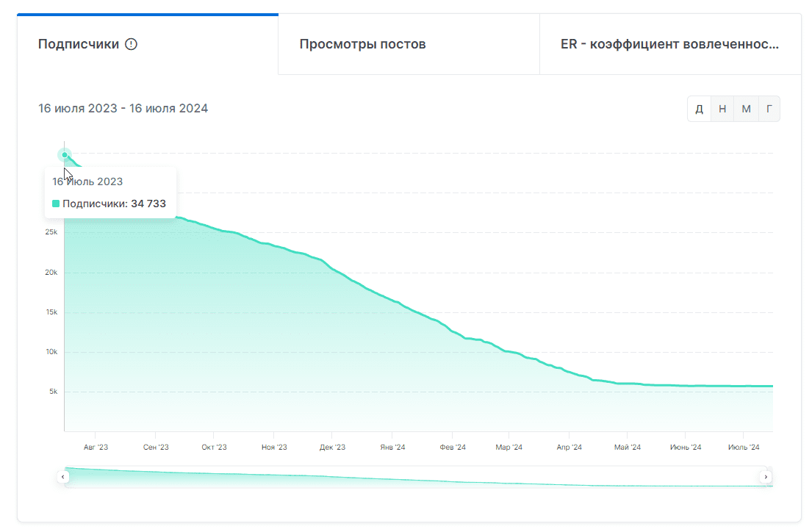Click the right arrow on the minimap navigator
812x532 pixels.
tap(765, 476)
